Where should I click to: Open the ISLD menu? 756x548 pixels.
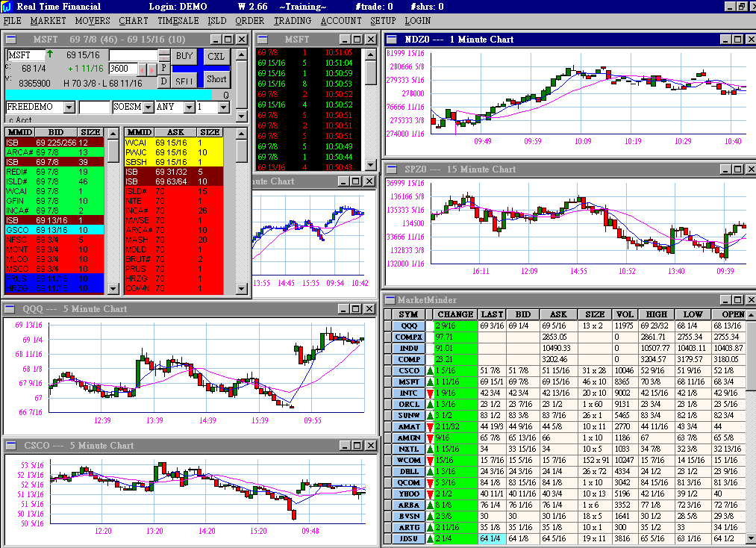point(217,21)
